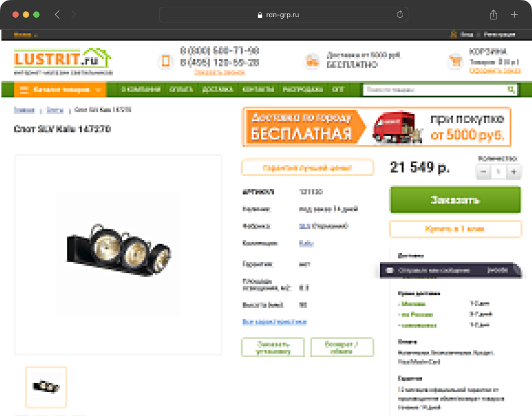Decrease quantity with minus button
The height and width of the screenshot is (416, 532).
coord(483,172)
